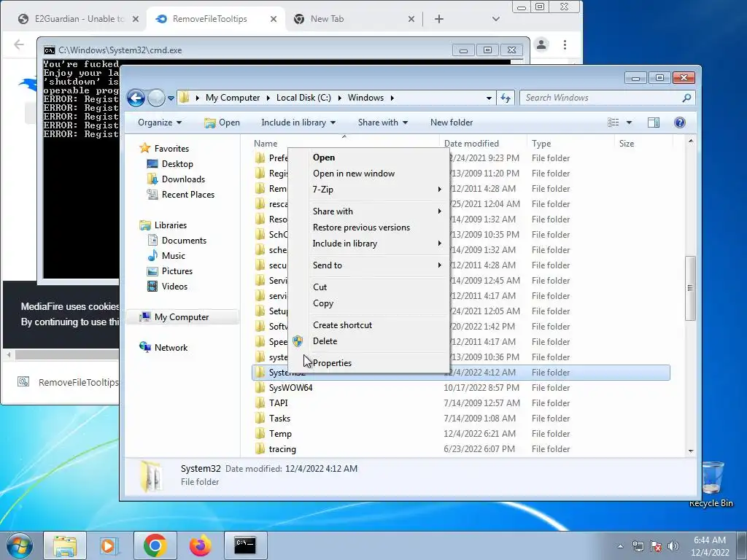Open the 7-Zip submenu
Screen dimensions: 747x560
click(x=368, y=190)
